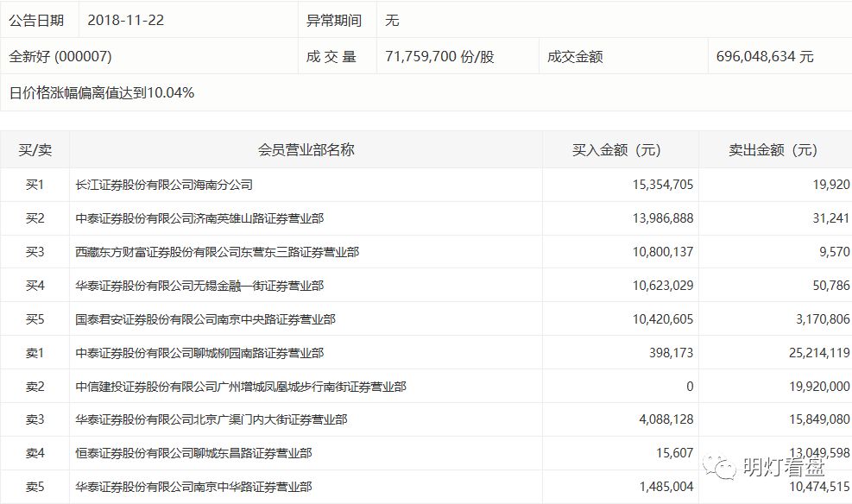This screenshot has width=852, height=504.
Task: Click sell amount 10,474,515
Action: click(x=819, y=487)
